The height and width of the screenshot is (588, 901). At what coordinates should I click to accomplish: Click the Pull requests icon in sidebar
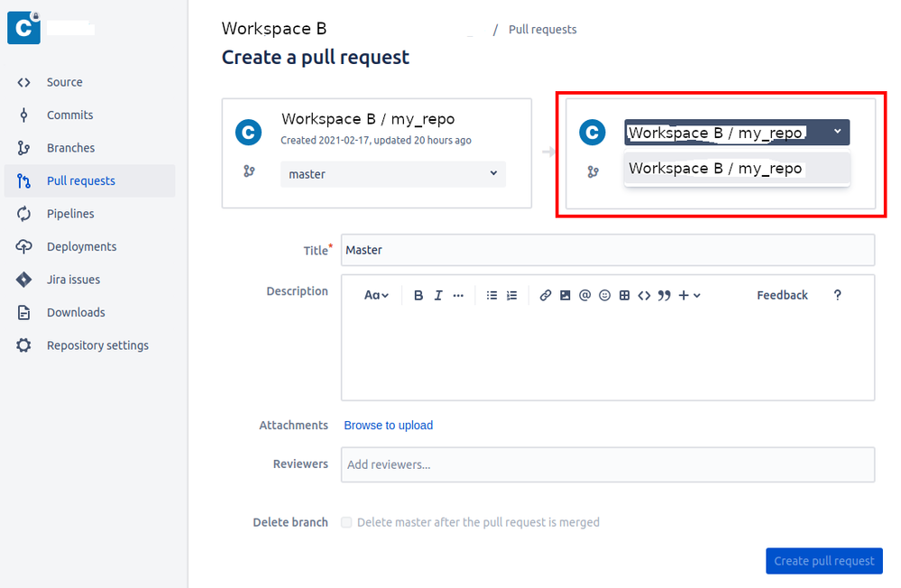[x=23, y=180]
